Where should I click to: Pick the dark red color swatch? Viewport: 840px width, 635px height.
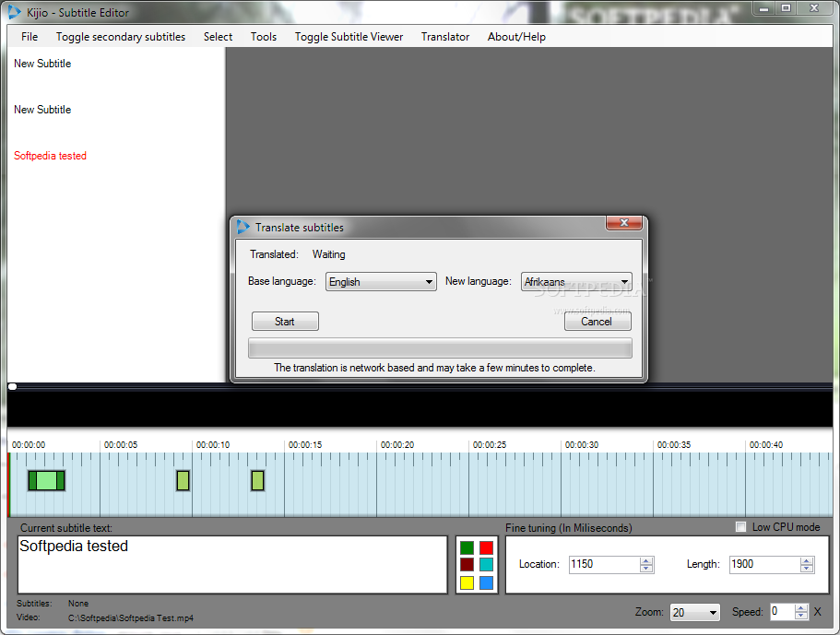[x=467, y=565]
